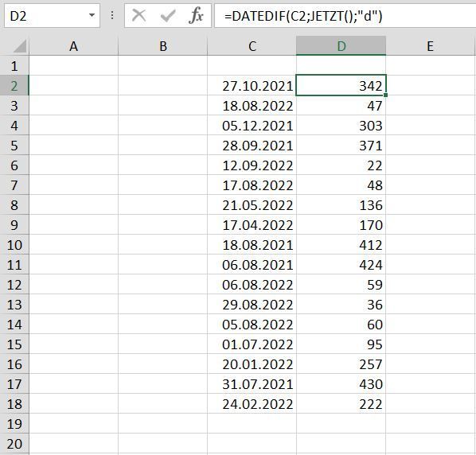The height and width of the screenshot is (455, 476).
Task: Click cell with date 06.08.2022
Action: [x=252, y=285]
